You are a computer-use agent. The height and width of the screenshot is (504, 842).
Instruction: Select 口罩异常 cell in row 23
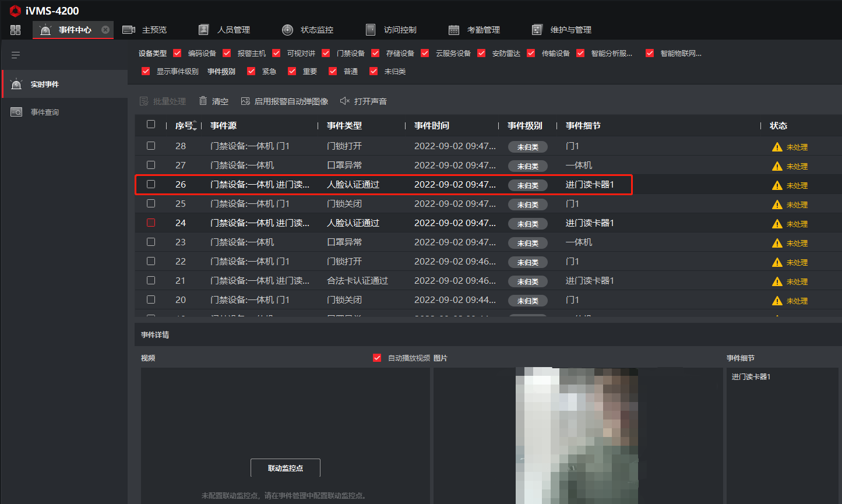(x=344, y=242)
